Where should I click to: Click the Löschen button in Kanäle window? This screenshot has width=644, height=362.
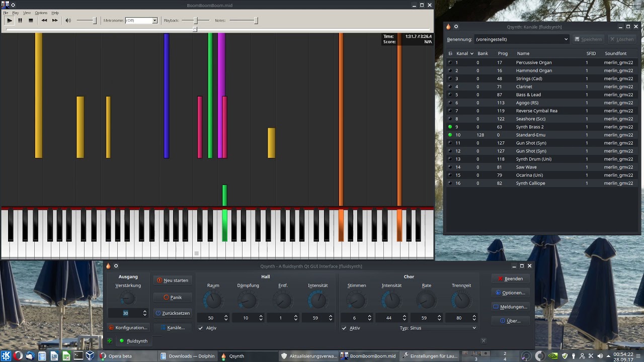[x=622, y=39]
